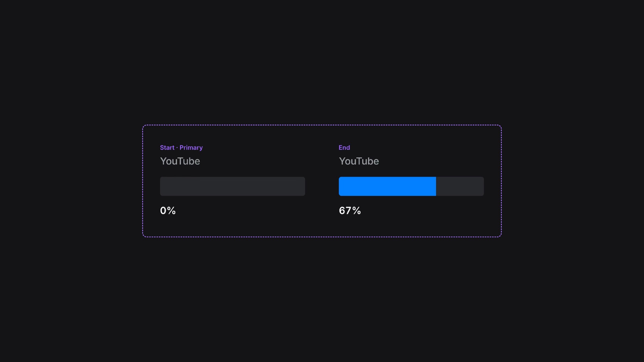Click the percent sign in 0%
Image resolution: width=644 pixels, height=362 pixels.
(171, 210)
